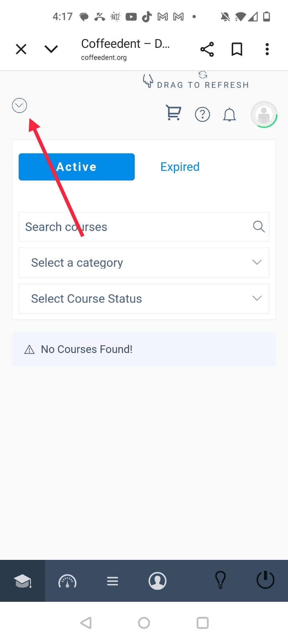Open the shopping cart icon
Screen dimensions: 288x644
coord(174,113)
